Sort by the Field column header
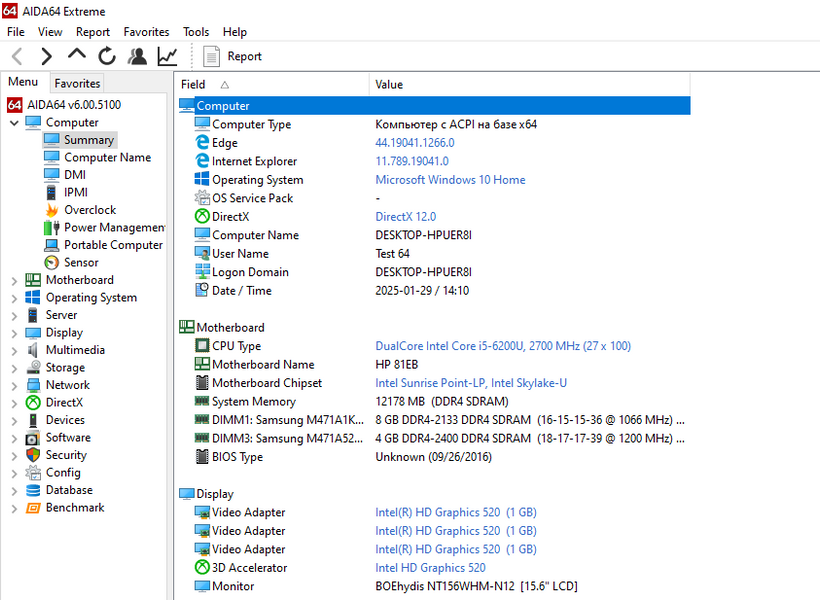The height and width of the screenshot is (600, 820). click(271, 84)
